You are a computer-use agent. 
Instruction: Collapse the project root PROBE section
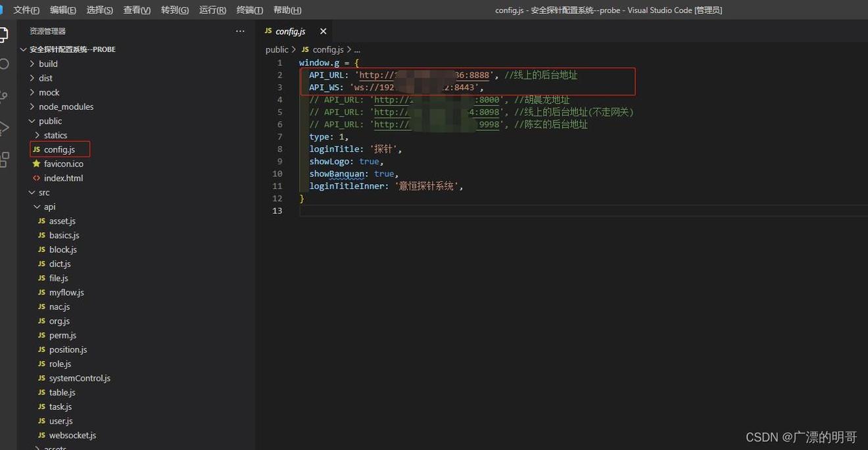pos(72,49)
